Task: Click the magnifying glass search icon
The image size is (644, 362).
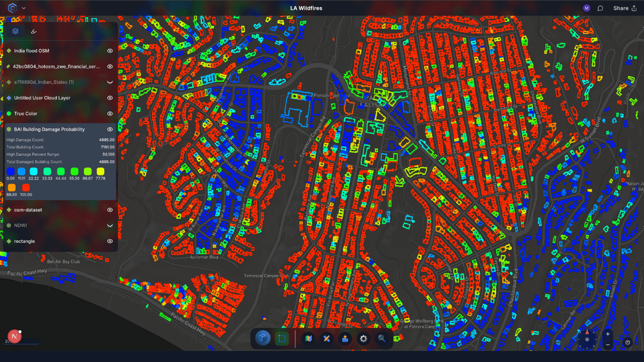Action: [382, 339]
